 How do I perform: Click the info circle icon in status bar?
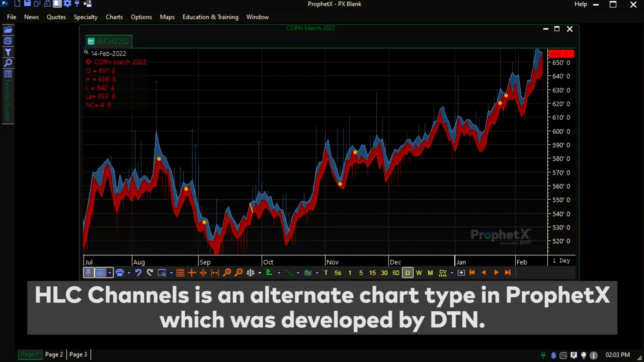tap(594, 355)
